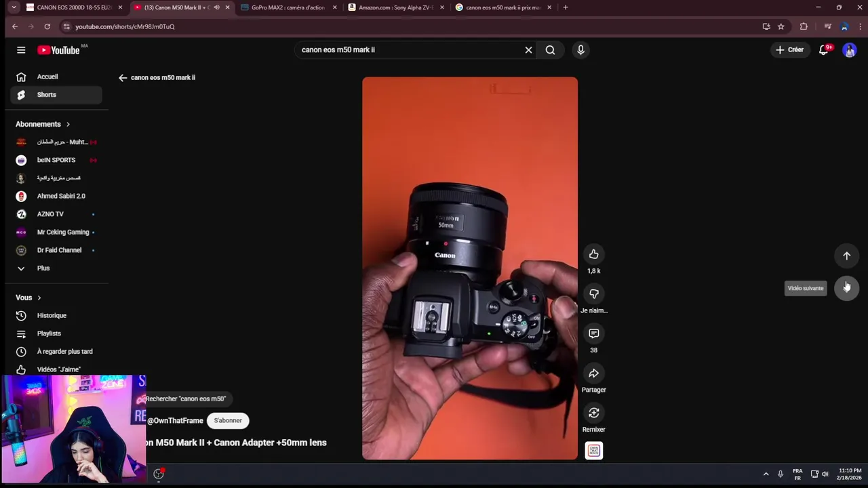Open the taskbar clock and date
Screen dimensions: 868x488
(x=850, y=474)
